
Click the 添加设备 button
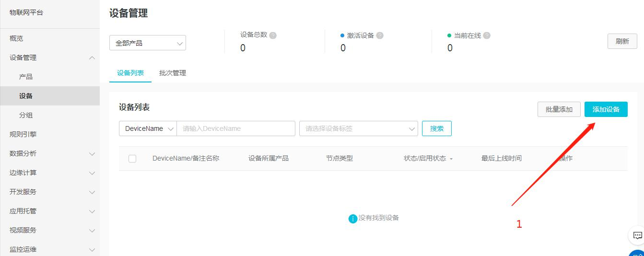[606, 109]
